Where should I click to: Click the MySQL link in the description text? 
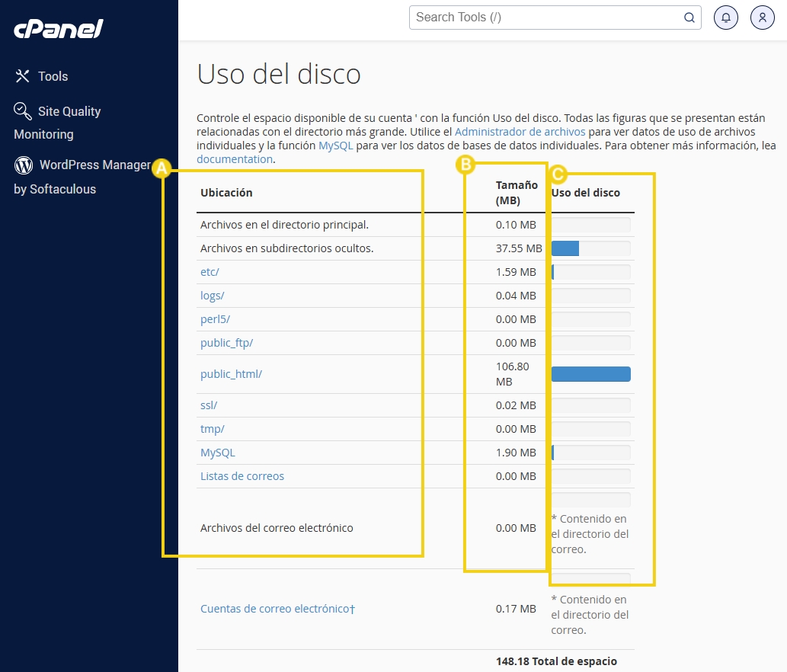pyautogui.click(x=335, y=145)
